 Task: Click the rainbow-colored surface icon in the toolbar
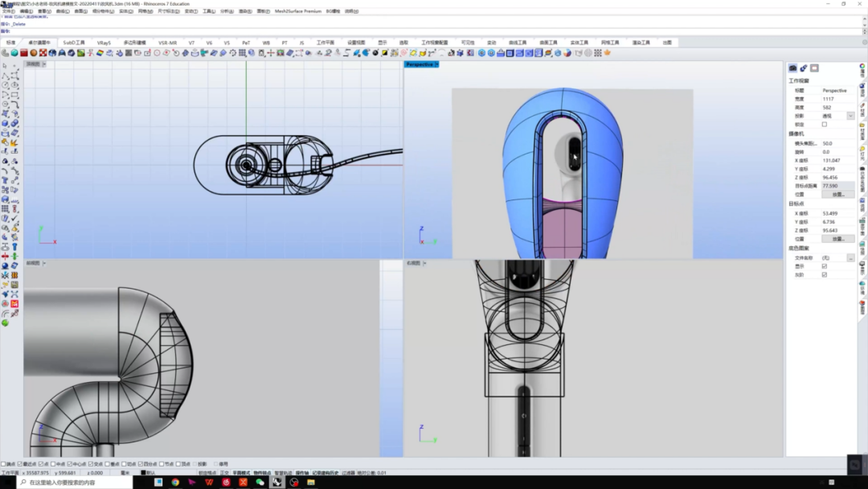tap(100, 53)
